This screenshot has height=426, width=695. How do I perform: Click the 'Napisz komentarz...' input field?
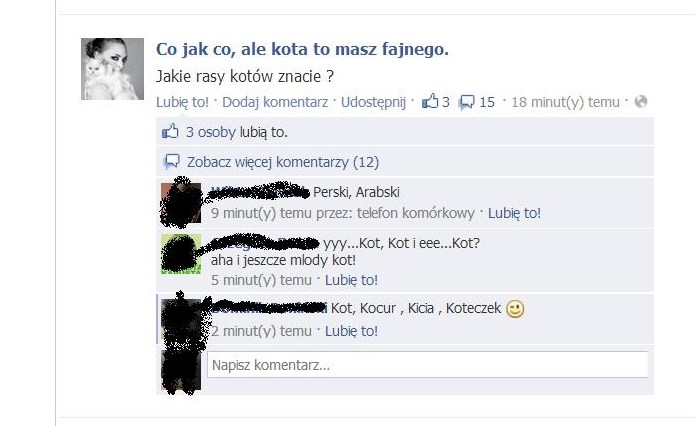click(428, 365)
